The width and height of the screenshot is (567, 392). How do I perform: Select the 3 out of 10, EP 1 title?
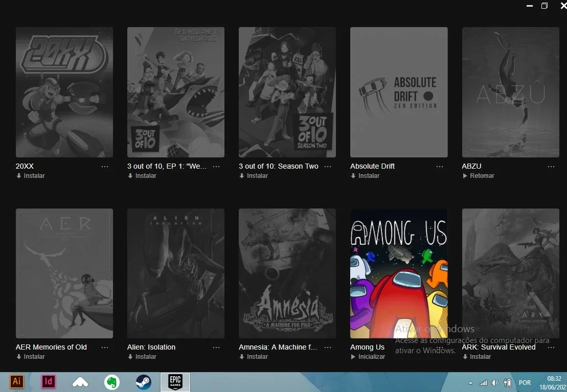(x=167, y=166)
